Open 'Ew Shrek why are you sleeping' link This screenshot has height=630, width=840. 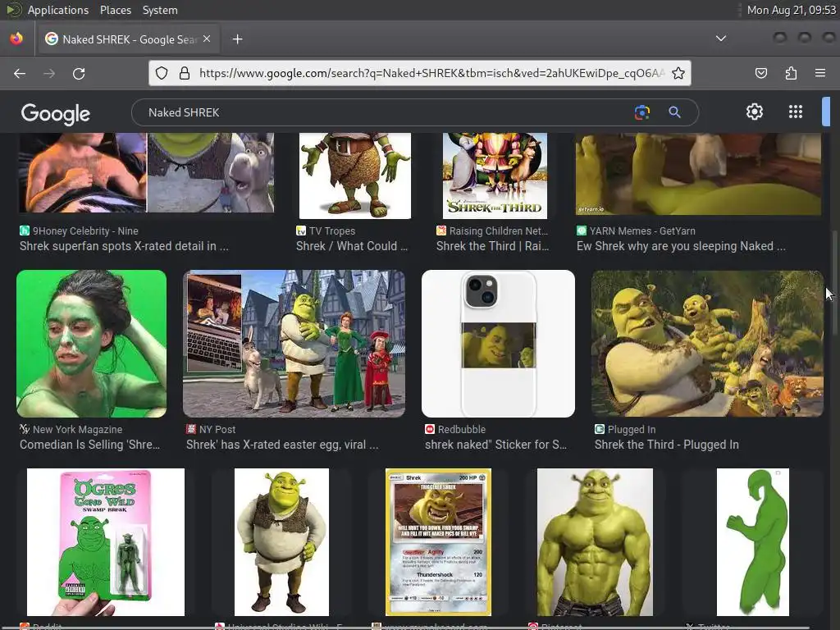[x=681, y=246]
